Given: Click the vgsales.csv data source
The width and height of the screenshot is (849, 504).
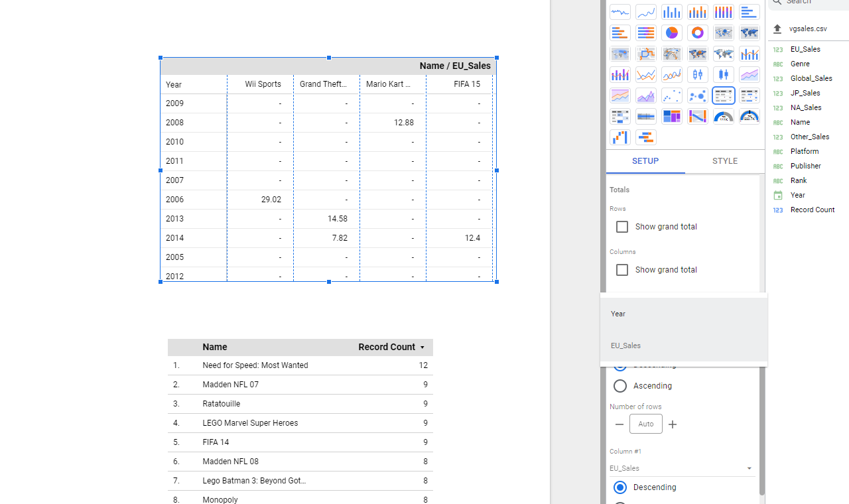Looking at the screenshot, I should click(x=808, y=29).
